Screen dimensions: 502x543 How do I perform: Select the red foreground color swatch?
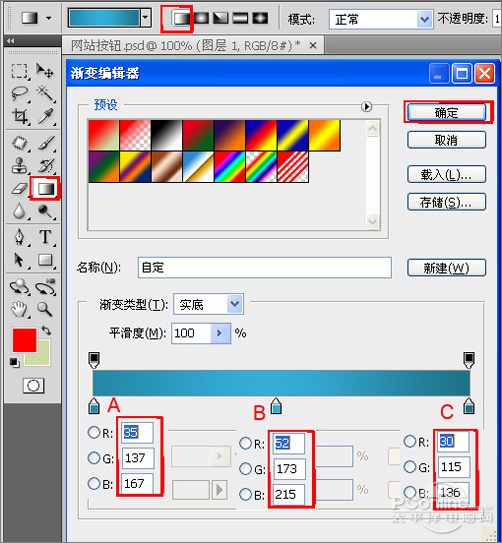(24, 340)
